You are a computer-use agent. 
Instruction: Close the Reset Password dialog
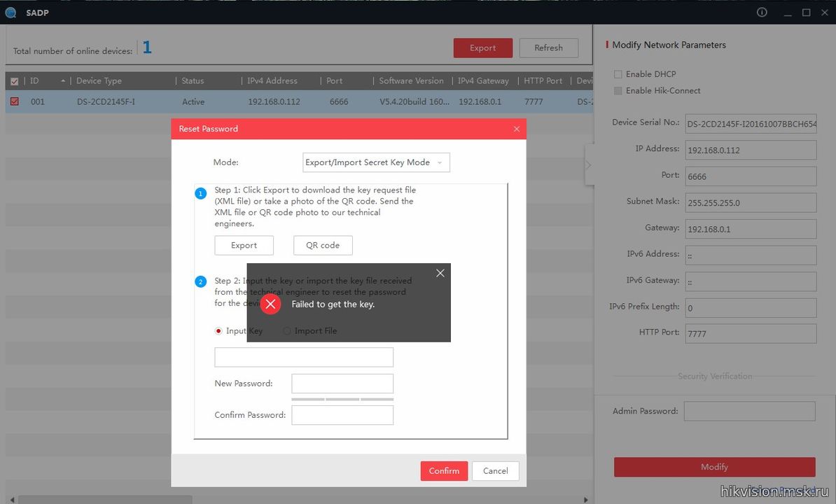coord(517,129)
